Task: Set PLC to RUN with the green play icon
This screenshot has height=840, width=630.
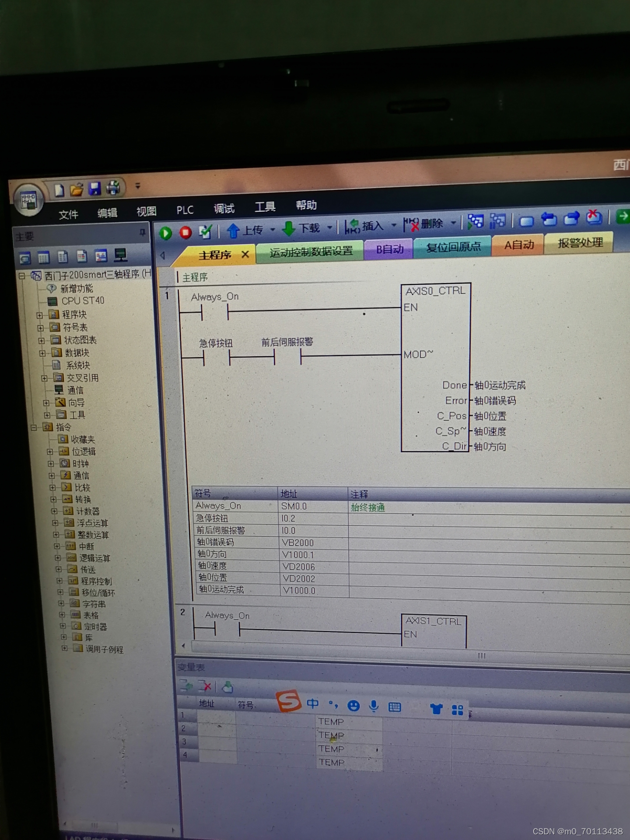Action: [165, 233]
